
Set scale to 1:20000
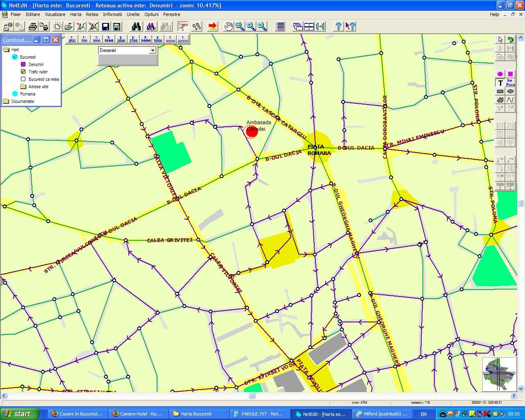pyautogui.click(x=183, y=39)
